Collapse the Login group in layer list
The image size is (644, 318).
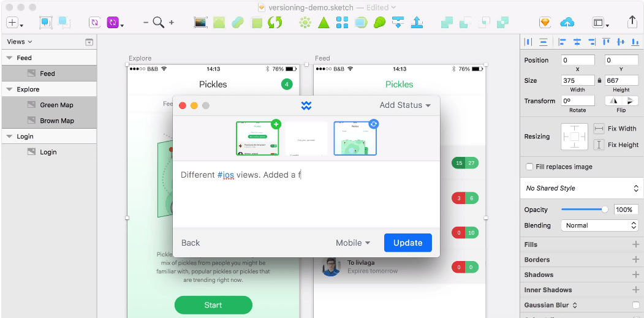click(x=9, y=137)
